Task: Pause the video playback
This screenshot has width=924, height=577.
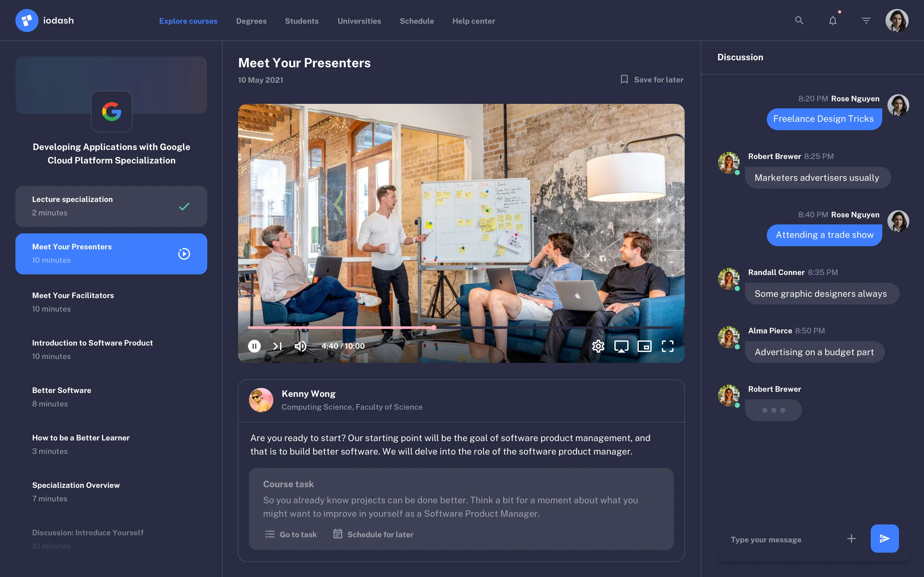Action: (254, 346)
